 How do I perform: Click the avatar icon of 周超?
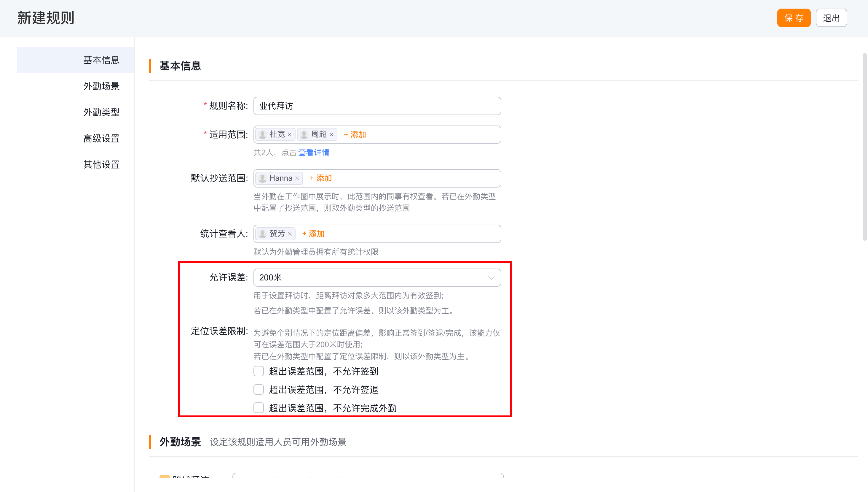click(304, 134)
